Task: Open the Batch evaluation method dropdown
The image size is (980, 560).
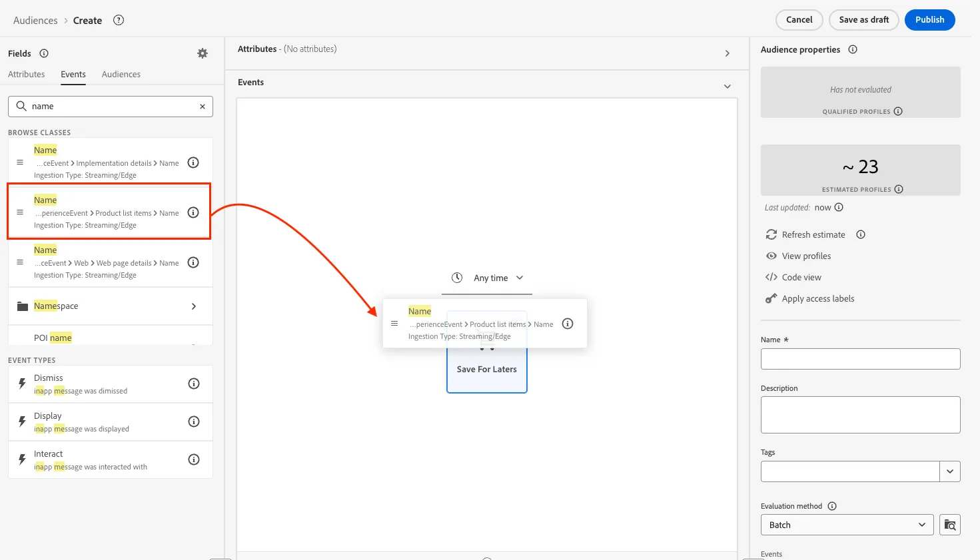Action: pyautogui.click(x=847, y=525)
